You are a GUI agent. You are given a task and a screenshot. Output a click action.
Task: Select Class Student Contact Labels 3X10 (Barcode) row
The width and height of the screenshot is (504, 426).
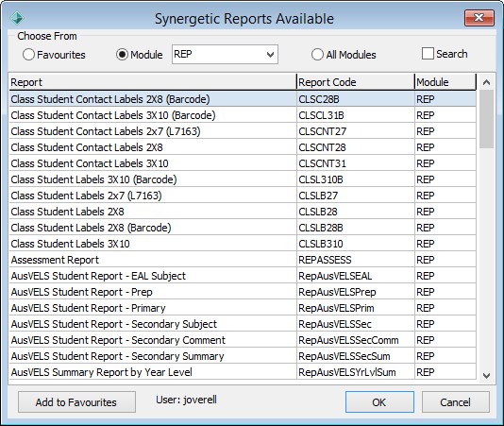coord(243,115)
